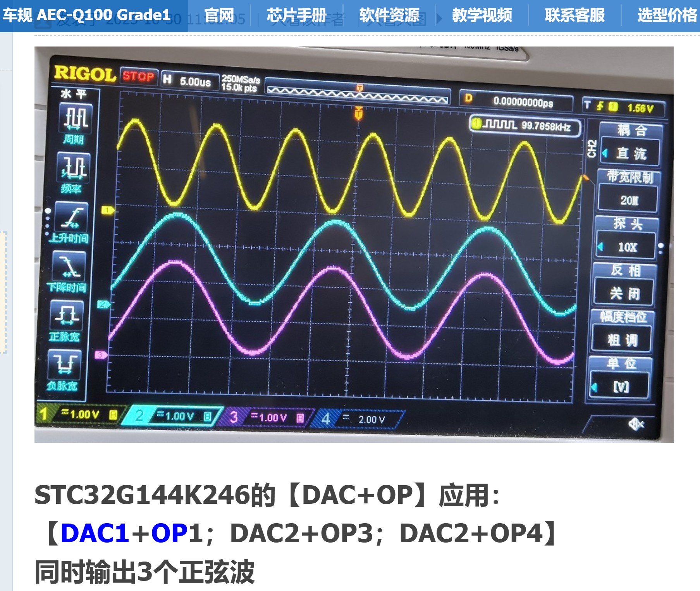Open the 官网 nav menu item
700x591 pixels.
click(x=219, y=16)
